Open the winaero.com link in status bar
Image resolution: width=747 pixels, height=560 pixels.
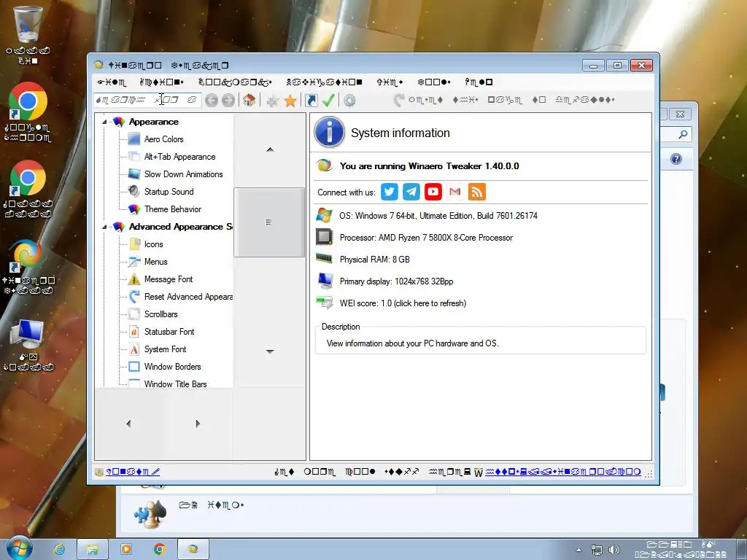pyautogui.click(x=562, y=472)
